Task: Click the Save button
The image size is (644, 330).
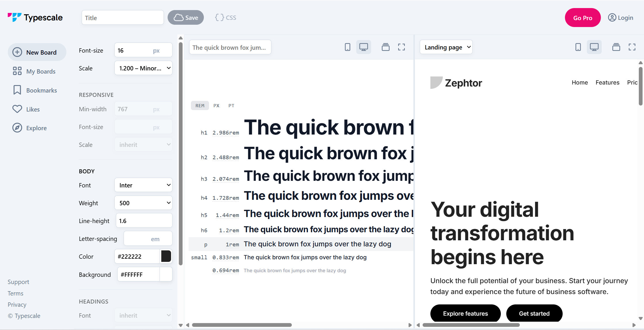Action: [x=186, y=18]
